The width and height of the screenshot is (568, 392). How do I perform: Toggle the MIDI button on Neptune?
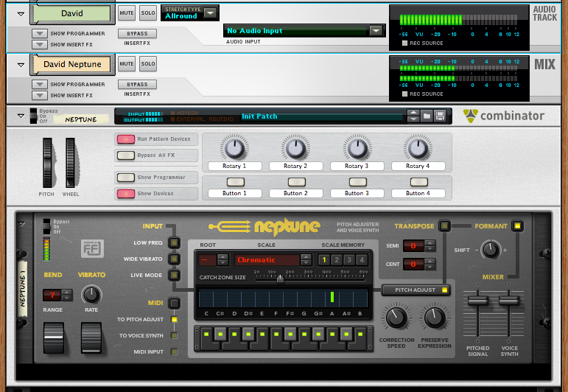[x=175, y=303]
